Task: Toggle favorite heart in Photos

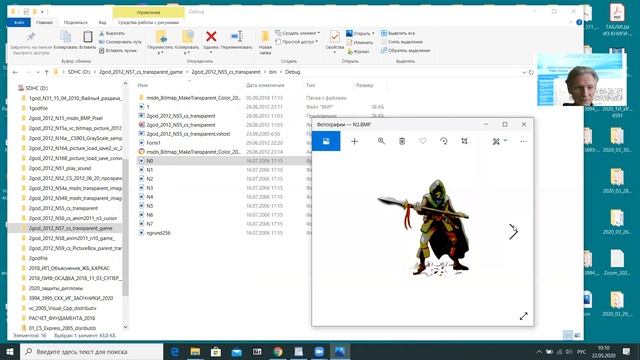Action: [x=423, y=141]
